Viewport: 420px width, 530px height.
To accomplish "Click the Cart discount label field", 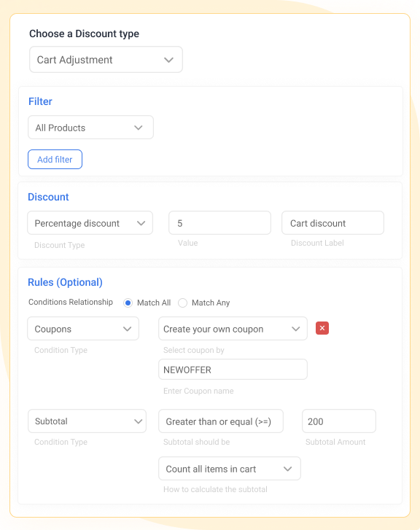I will pos(332,223).
